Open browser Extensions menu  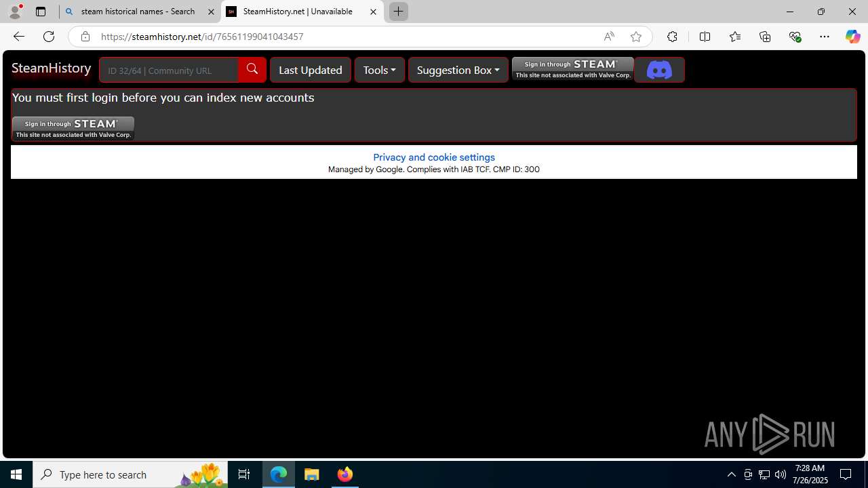[x=672, y=37]
